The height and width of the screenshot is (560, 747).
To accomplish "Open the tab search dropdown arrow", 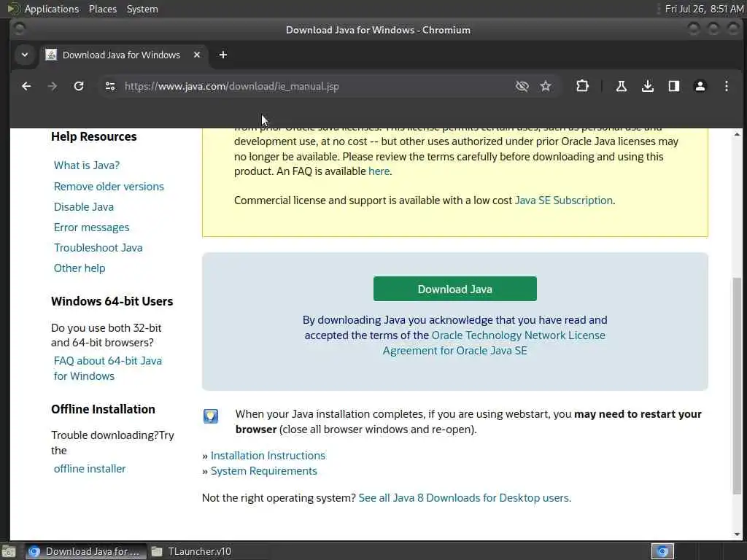I will point(25,55).
